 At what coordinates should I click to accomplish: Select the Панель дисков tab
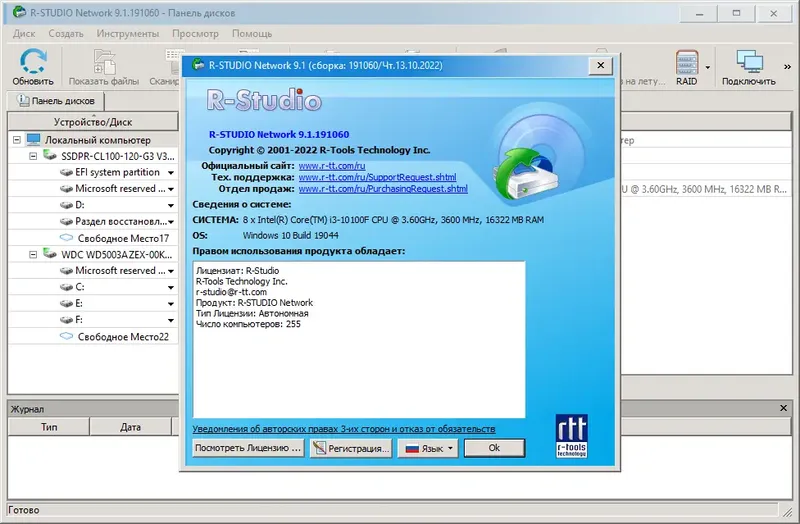point(56,101)
